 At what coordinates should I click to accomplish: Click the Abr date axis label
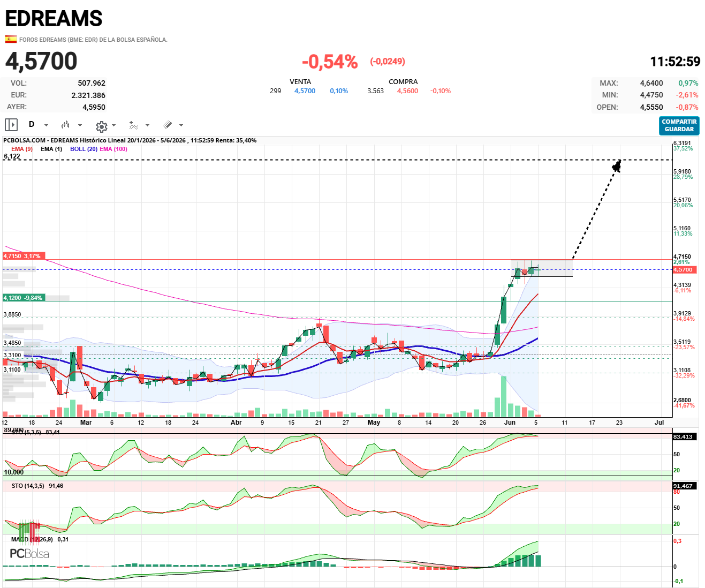236,423
